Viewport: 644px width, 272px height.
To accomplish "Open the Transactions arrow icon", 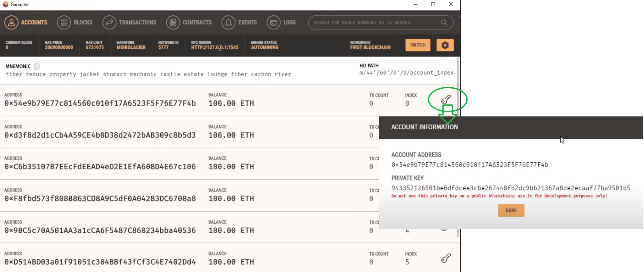I will point(109,23).
